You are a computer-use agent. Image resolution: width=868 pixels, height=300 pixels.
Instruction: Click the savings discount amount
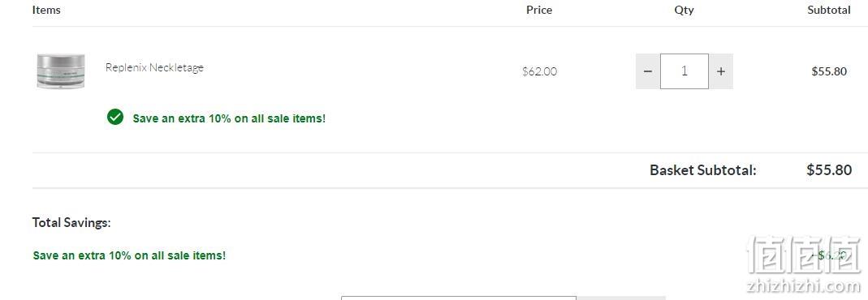(x=827, y=255)
